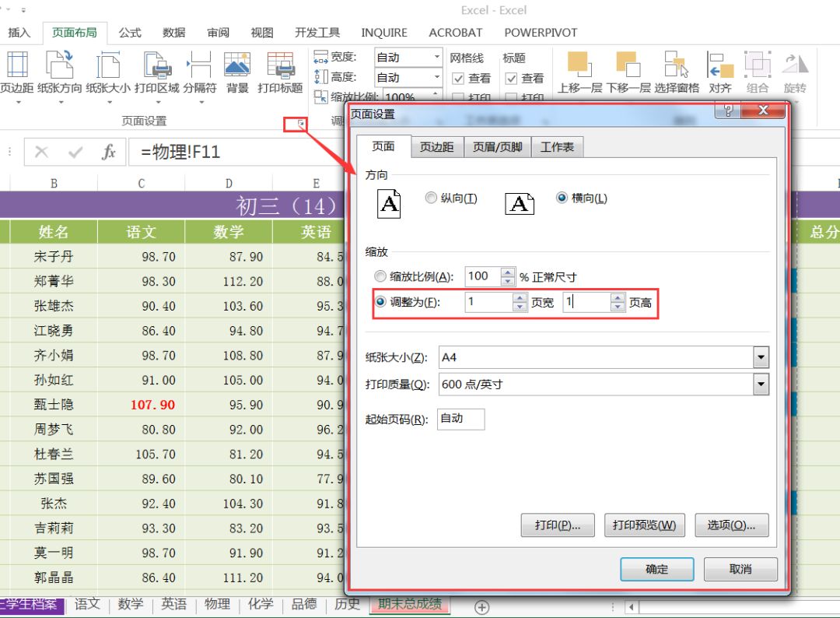Click the 页面设置 dialog launcher icon

coord(301,124)
